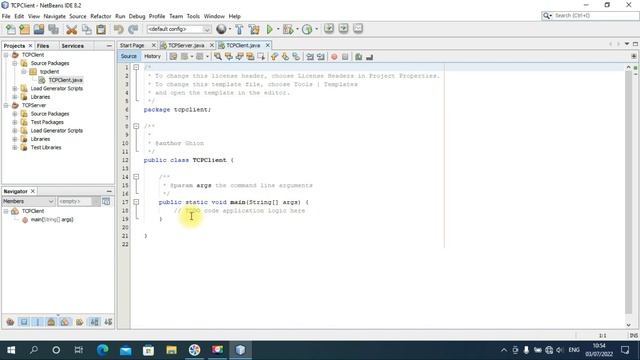
Task: Click the editor vertical scrollbar
Action: coord(628,192)
